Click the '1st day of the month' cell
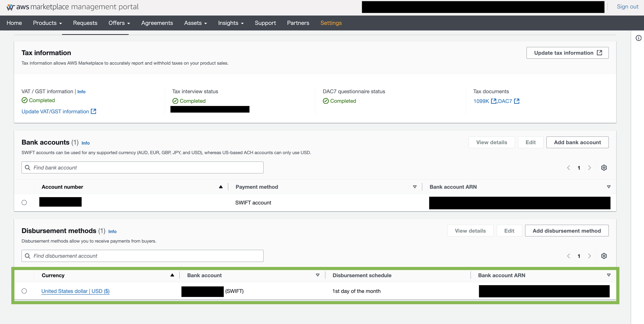 coord(356,291)
